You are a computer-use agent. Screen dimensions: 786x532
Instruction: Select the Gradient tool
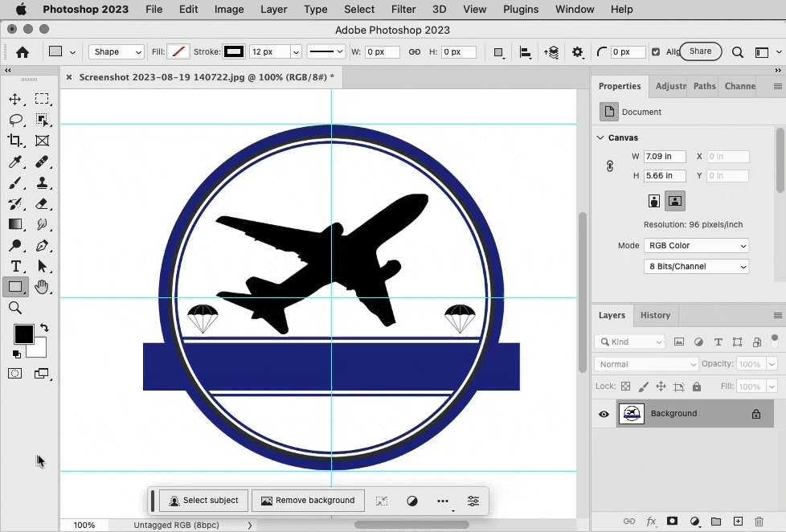click(x=15, y=224)
